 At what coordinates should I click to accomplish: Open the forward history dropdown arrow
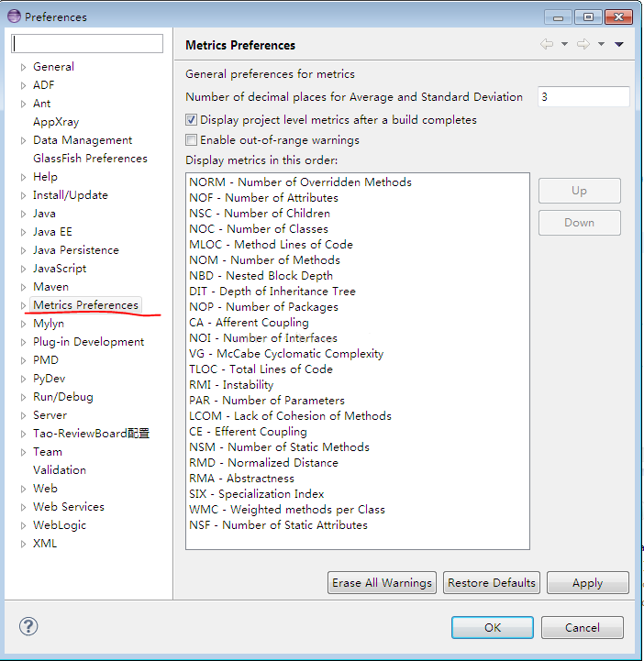click(x=601, y=44)
